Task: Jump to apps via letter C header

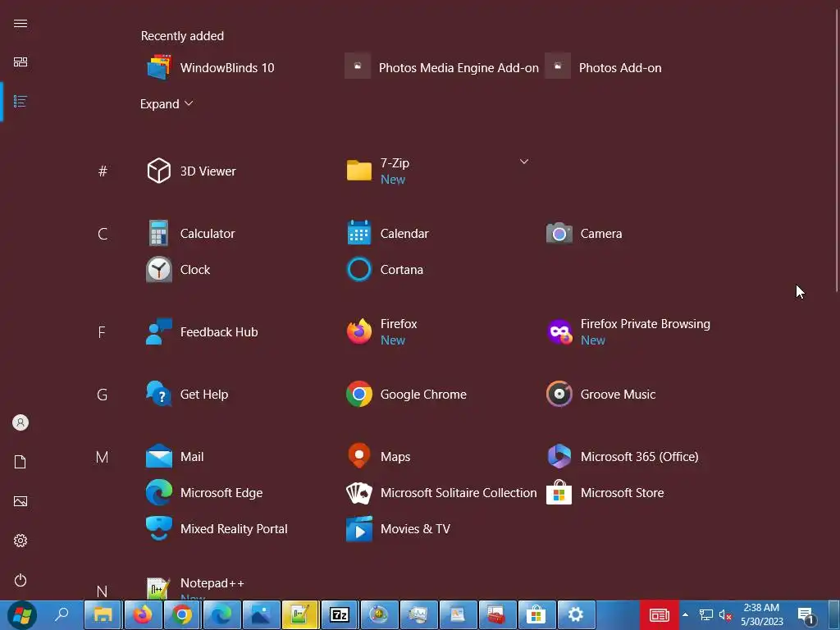Action: [x=103, y=234]
